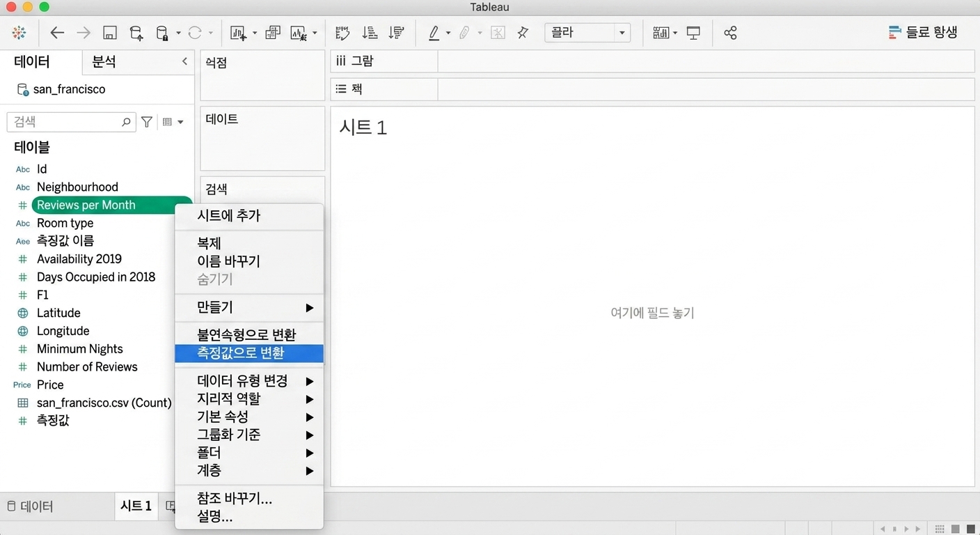Expand the 그룹화 기준 submenu
Screen dimensions: 980x535
click(x=249, y=435)
